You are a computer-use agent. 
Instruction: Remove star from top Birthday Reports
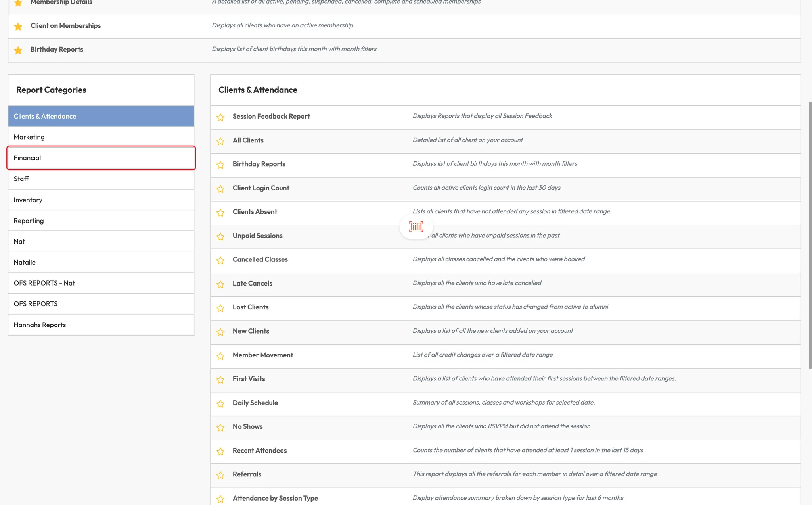tap(18, 50)
